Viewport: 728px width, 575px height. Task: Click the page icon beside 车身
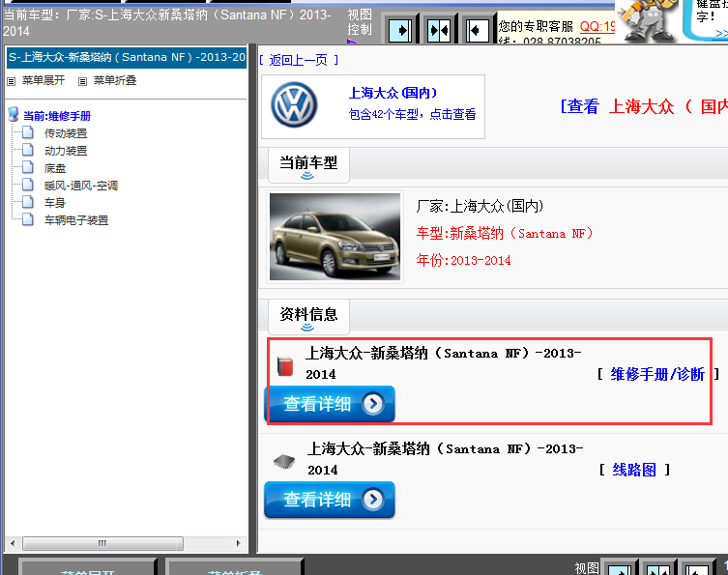pyautogui.click(x=28, y=202)
